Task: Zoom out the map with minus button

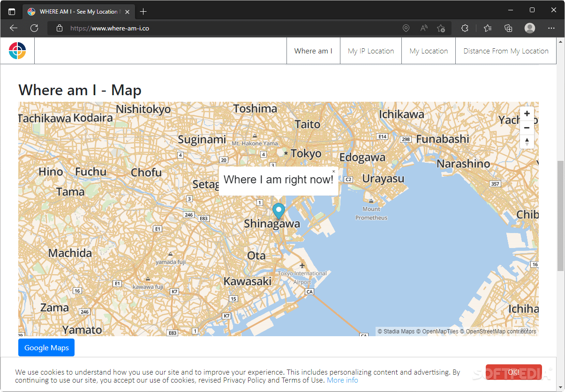Action: (527, 128)
